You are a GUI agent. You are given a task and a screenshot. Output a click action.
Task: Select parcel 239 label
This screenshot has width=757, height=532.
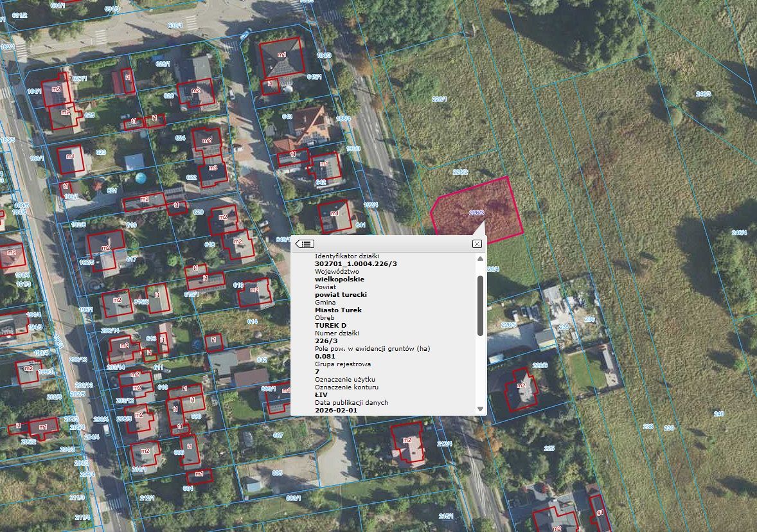[669, 428]
